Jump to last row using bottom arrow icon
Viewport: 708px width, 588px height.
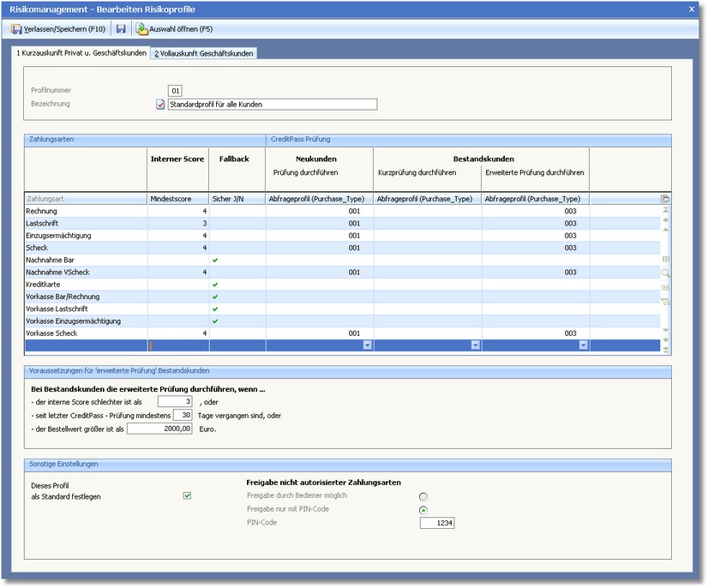665,348
